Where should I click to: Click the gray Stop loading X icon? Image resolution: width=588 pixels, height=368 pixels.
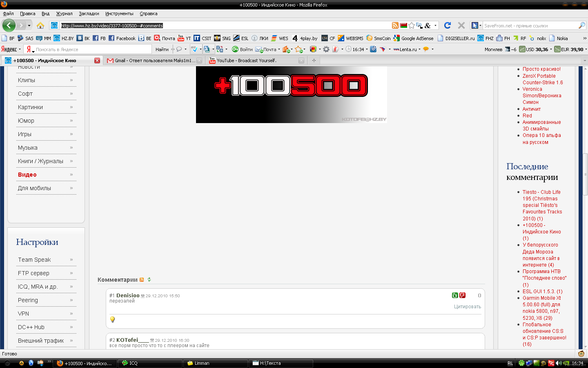tap(461, 25)
